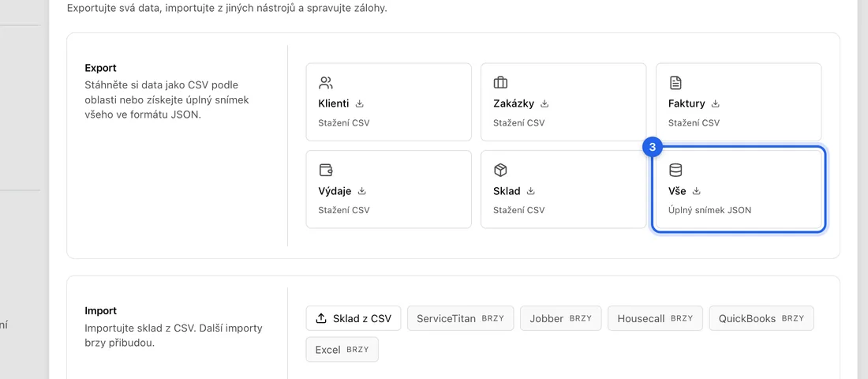Click the Výdaje wallet icon

[325, 170]
